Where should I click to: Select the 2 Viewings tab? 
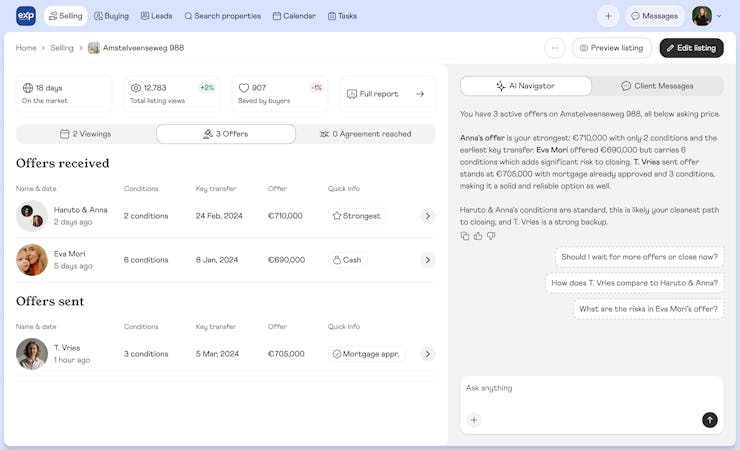point(86,134)
